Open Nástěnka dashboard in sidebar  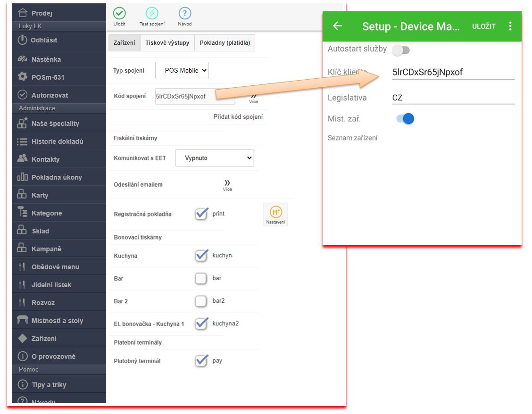46,59
